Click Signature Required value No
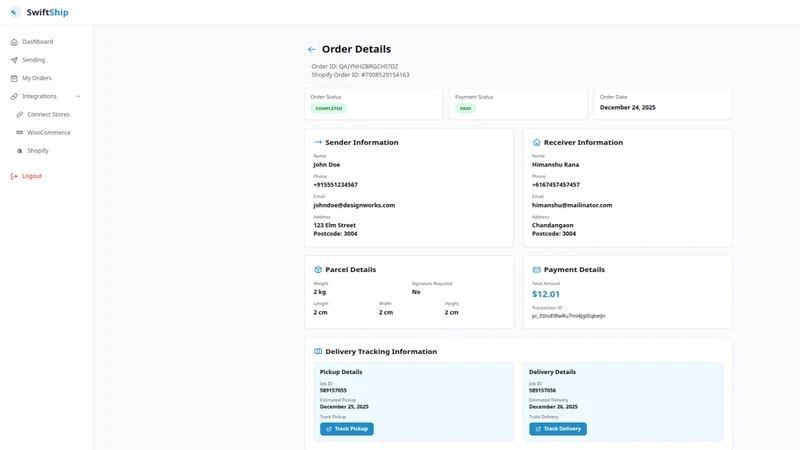Screen dimensions: 800x450 pyautogui.click(x=416, y=292)
